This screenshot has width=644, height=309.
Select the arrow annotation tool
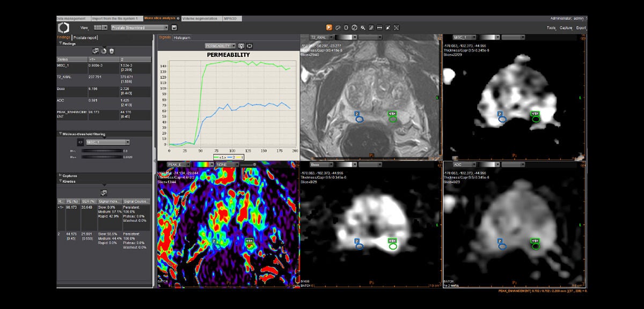pos(388,27)
